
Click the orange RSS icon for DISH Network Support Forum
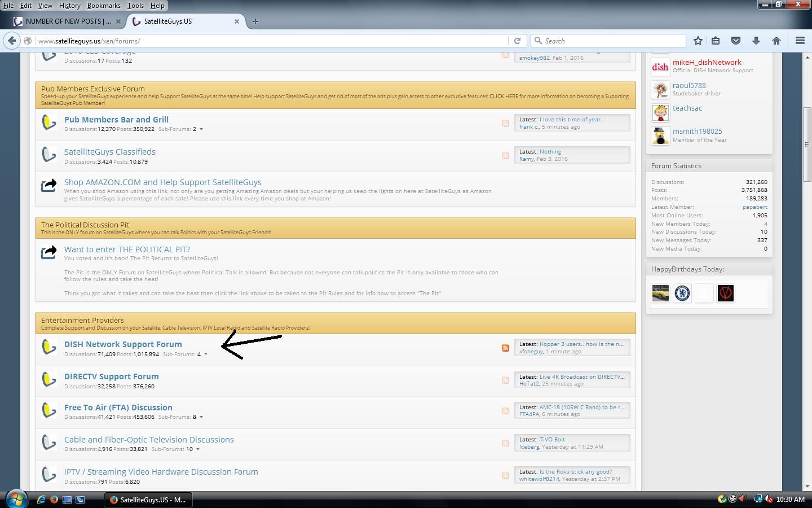505,348
